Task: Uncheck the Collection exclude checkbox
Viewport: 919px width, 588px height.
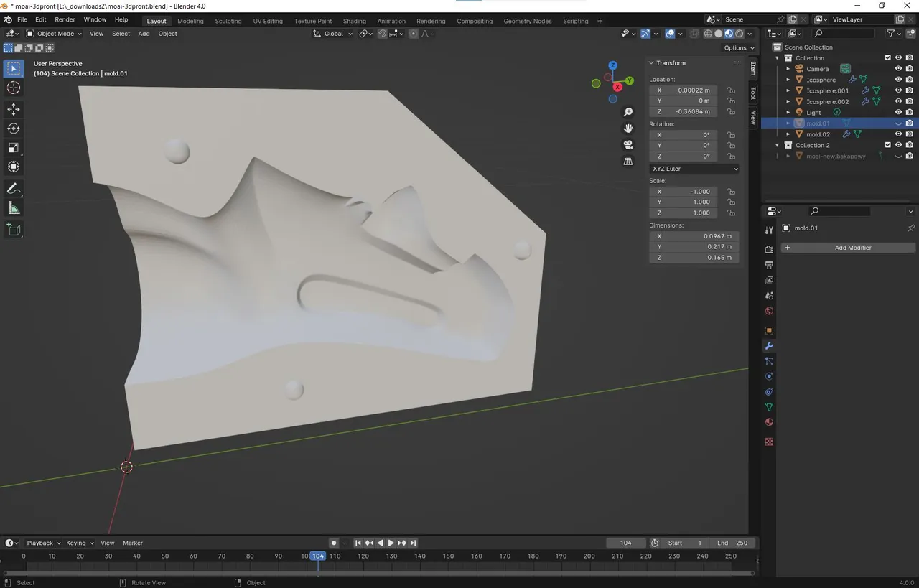Action: (887, 58)
